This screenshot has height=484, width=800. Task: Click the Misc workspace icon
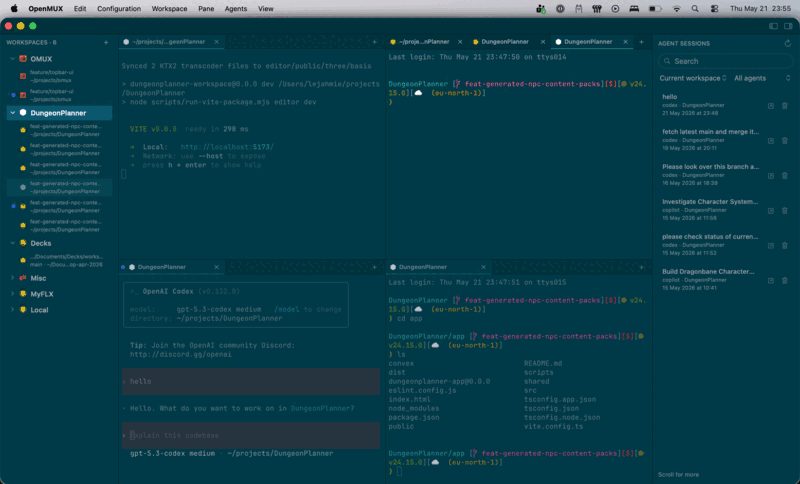[23, 278]
